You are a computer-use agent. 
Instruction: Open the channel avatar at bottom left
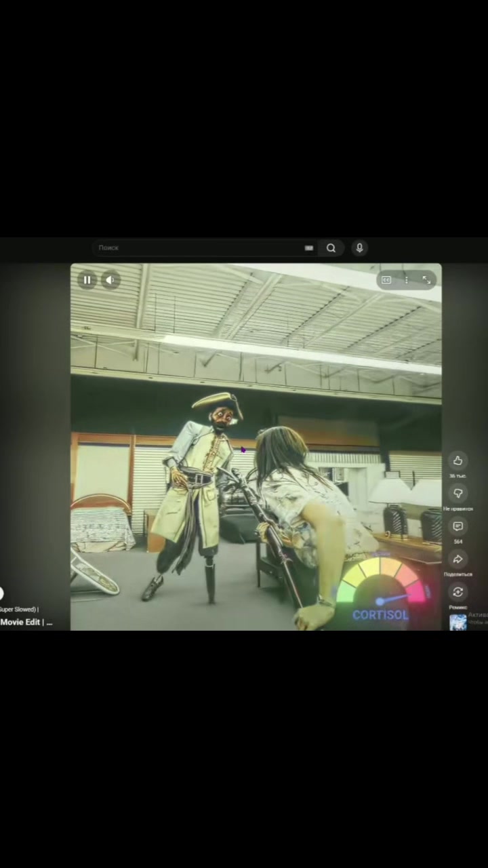point(1,594)
